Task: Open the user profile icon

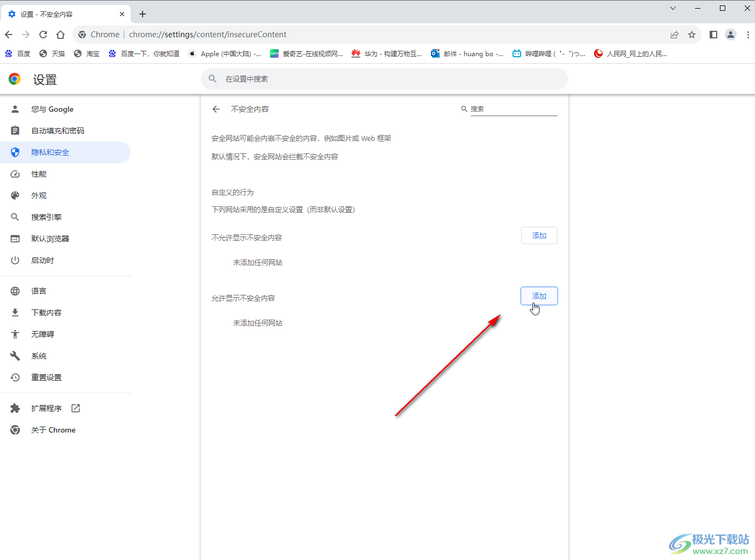Action: point(731,35)
